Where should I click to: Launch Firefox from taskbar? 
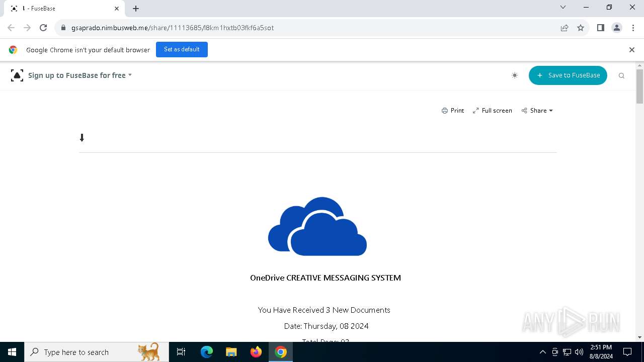coord(256,352)
